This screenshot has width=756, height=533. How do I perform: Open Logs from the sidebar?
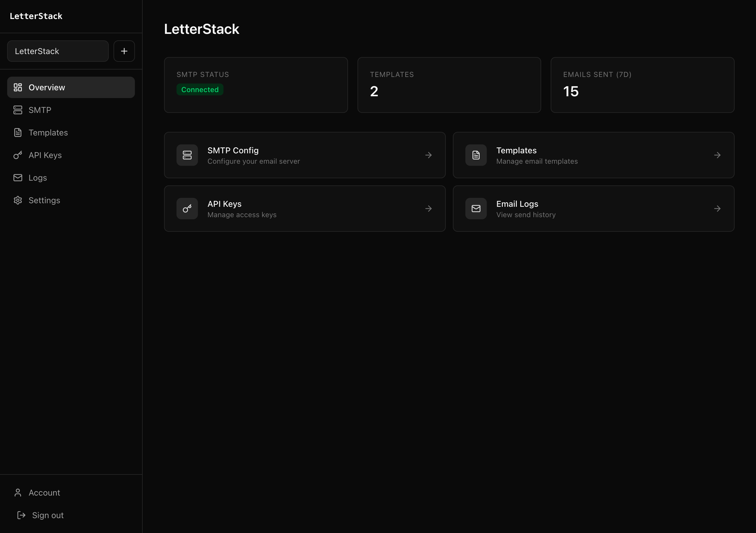pyautogui.click(x=71, y=178)
